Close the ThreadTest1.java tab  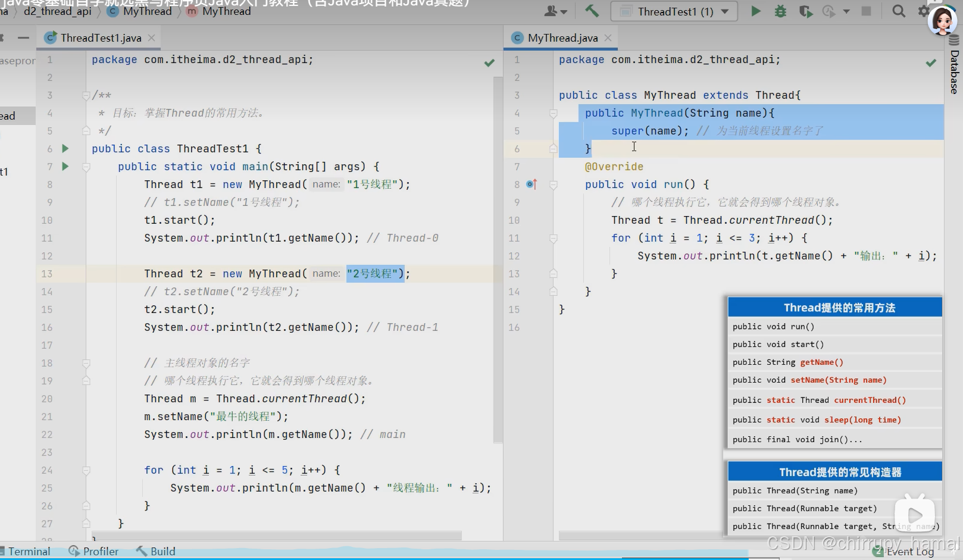coord(152,37)
